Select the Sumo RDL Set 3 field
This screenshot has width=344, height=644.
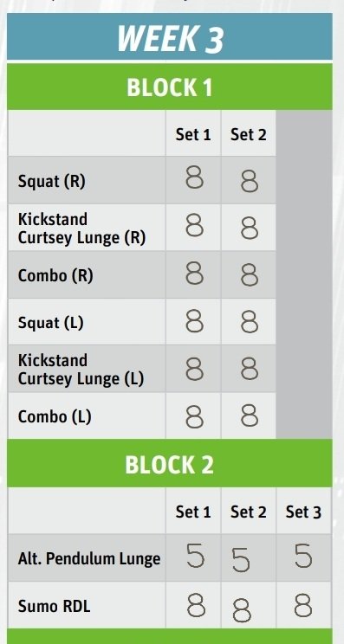[304, 605]
